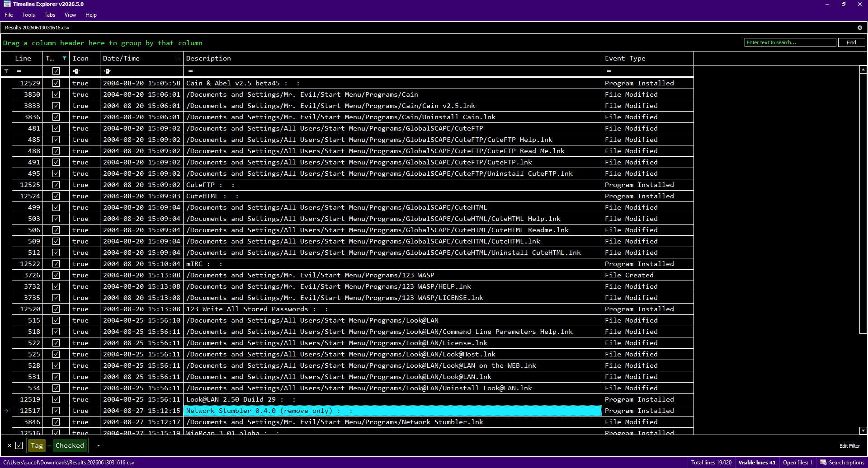This screenshot has height=468, width=868.
Task: Open the View menu
Action: click(x=70, y=15)
